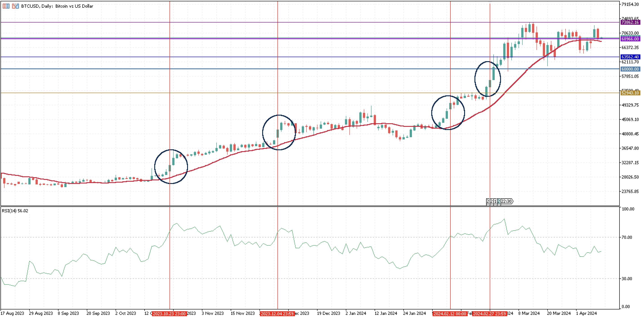The height and width of the screenshot is (318, 644).
Task: Click the highlighted cyan calendar event flag
Action: 499,201
